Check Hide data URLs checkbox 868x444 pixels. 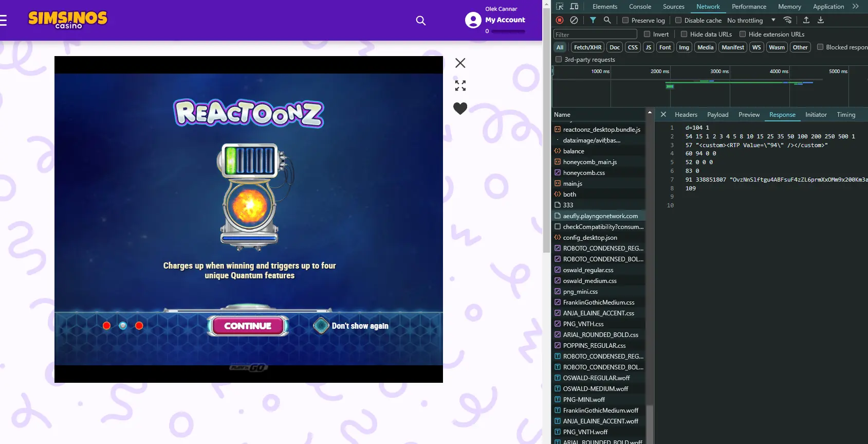684,34
